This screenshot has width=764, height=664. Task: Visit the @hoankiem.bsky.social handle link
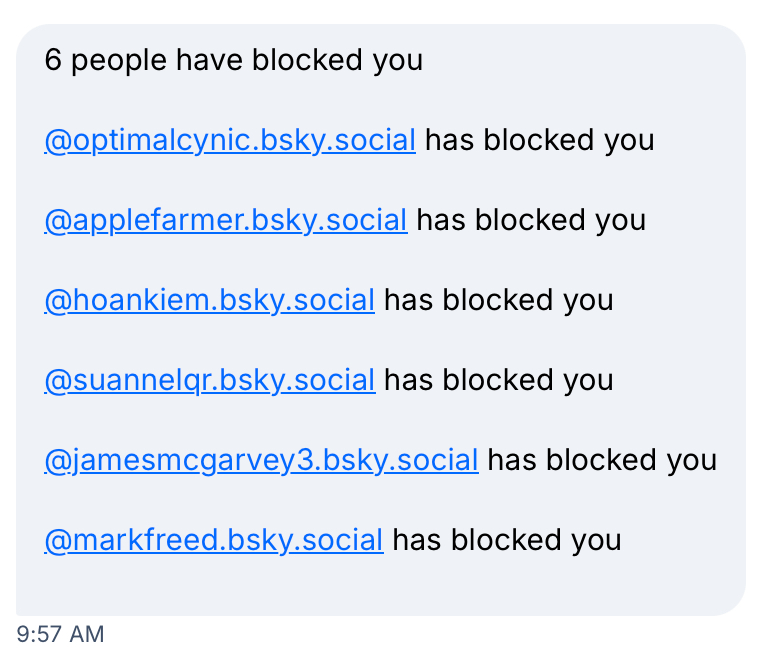click(x=209, y=300)
